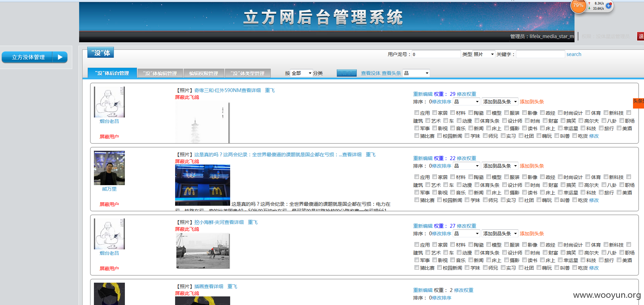Open the 类型 照片 dropdown
The width and height of the screenshot is (644, 305).
[x=484, y=54]
